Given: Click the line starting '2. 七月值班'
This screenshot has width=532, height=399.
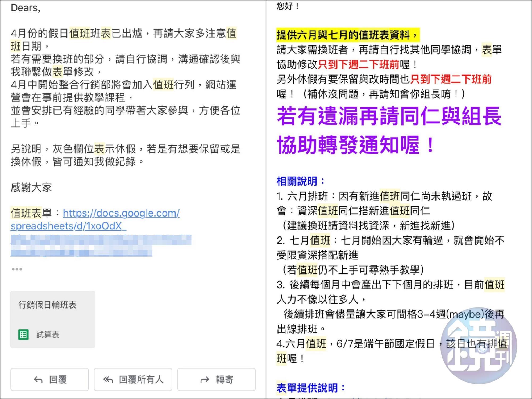Looking at the screenshot, I should [390, 240].
